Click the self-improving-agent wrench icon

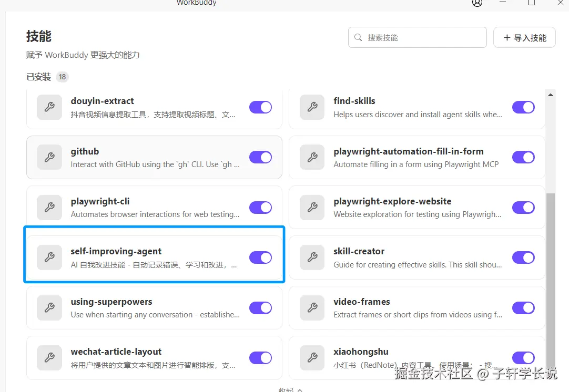click(x=49, y=257)
